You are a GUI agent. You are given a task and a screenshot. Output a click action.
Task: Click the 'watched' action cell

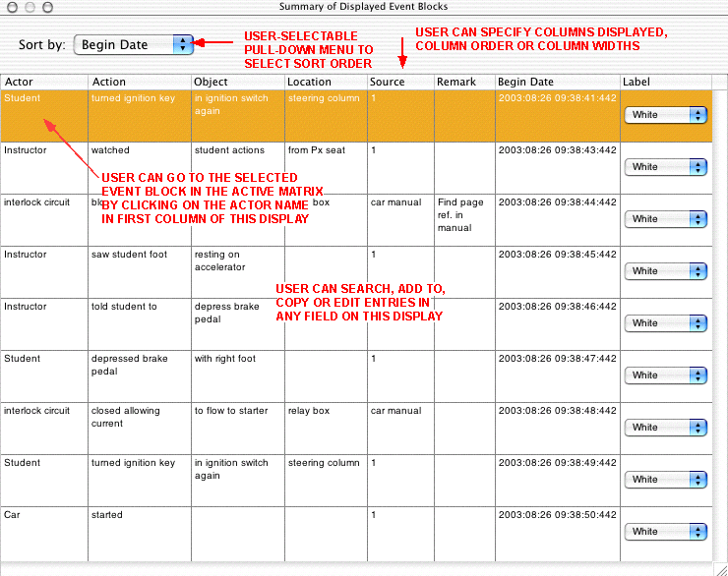click(x=140, y=168)
